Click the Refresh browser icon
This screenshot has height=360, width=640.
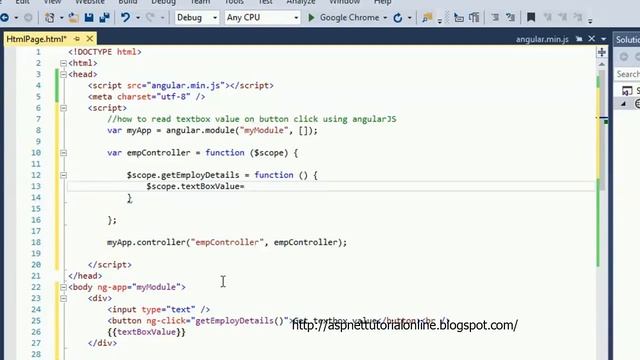tap(398, 18)
